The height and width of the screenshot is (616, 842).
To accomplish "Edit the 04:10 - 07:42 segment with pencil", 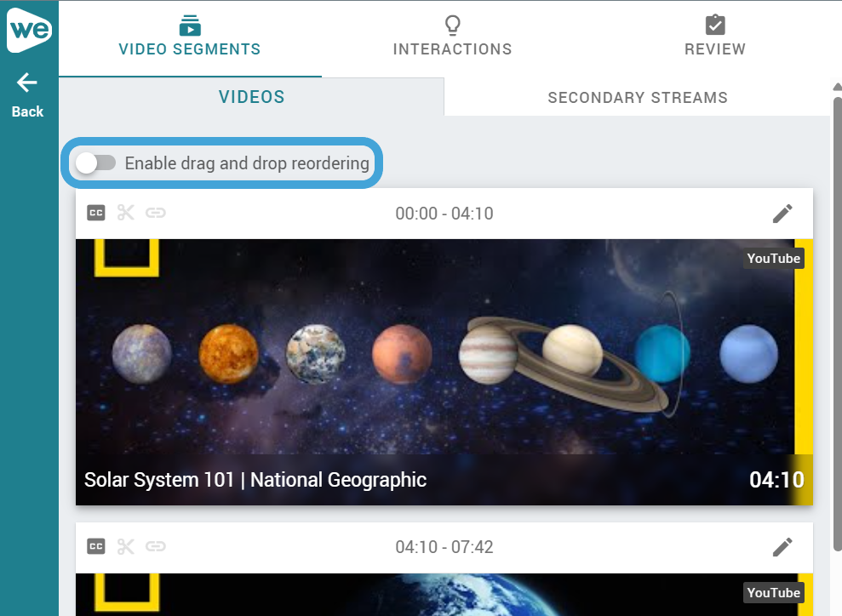I will point(782,547).
